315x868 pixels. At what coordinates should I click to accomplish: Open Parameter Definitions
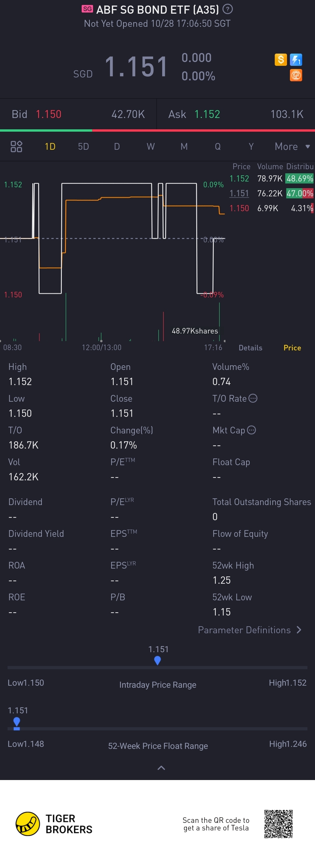[250, 630]
